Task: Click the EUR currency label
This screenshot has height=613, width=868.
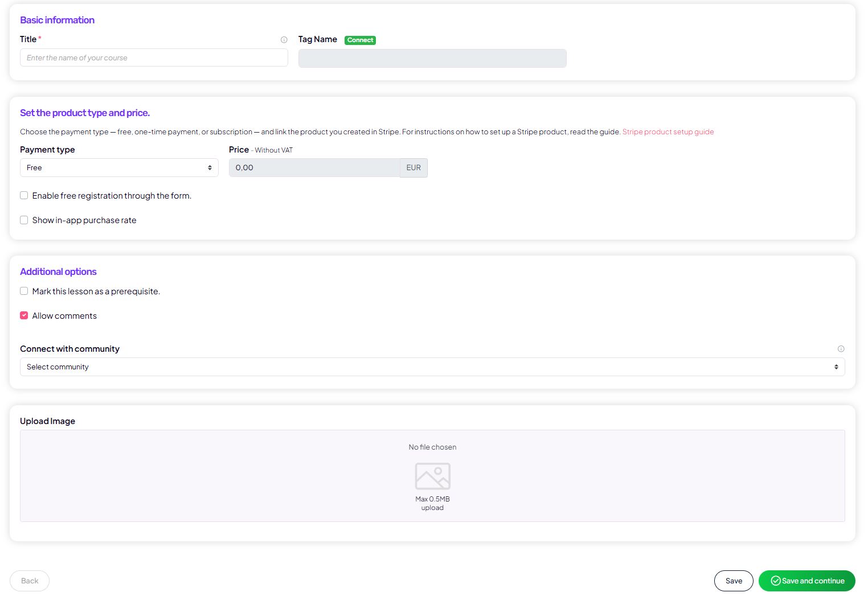Action: coord(413,168)
